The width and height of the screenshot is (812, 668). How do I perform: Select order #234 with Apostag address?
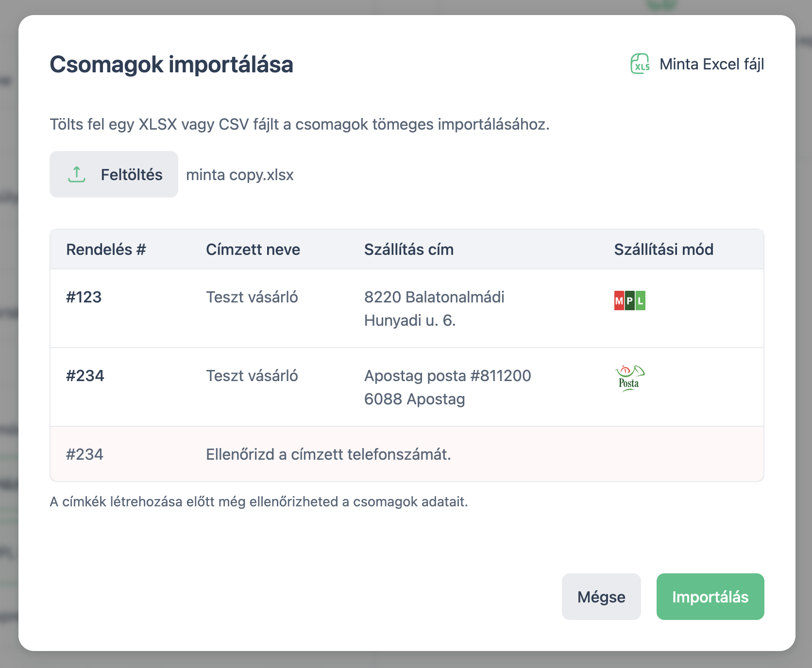[x=85, y=376]
